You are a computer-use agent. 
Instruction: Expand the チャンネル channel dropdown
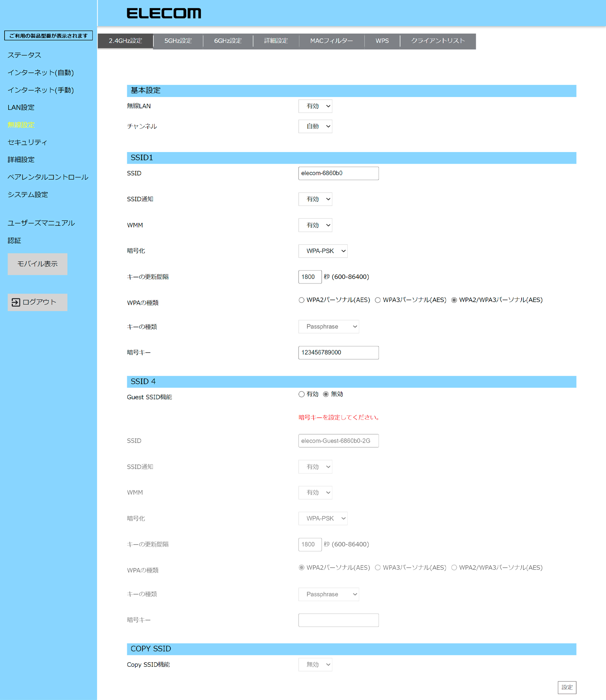tap(315, 126)
